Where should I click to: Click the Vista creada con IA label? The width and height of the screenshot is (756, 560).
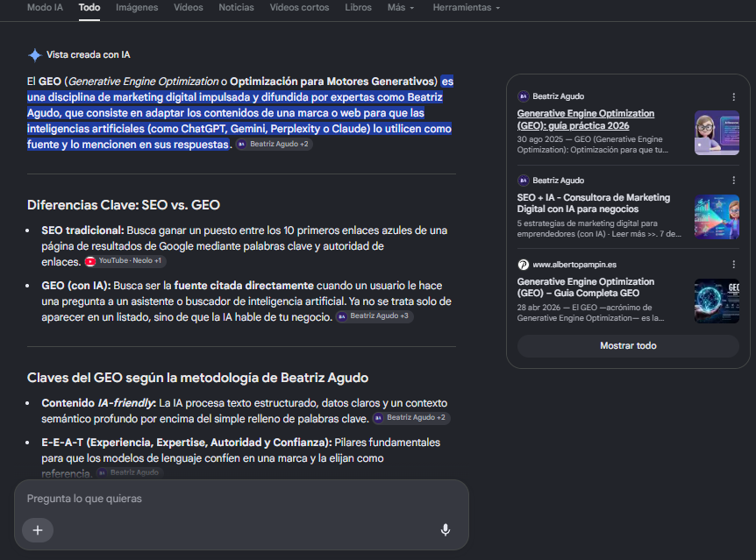[89, 55]
